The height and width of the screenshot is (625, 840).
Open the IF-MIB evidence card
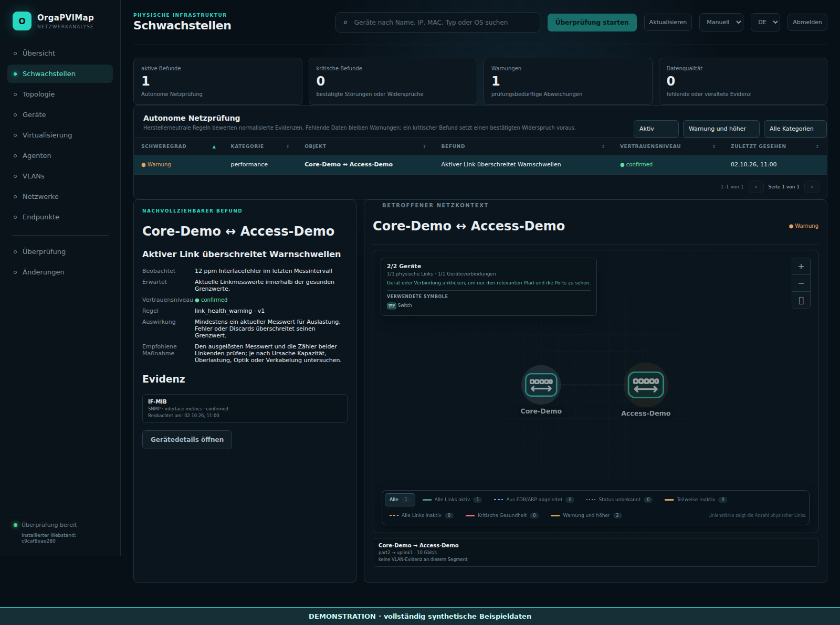pos(245,408)
